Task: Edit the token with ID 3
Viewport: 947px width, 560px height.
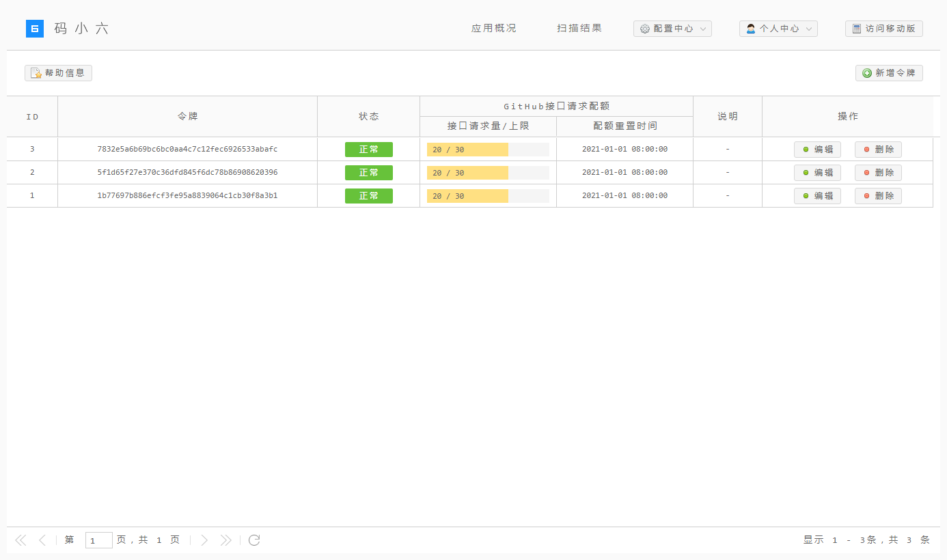Action: (817, 150)
